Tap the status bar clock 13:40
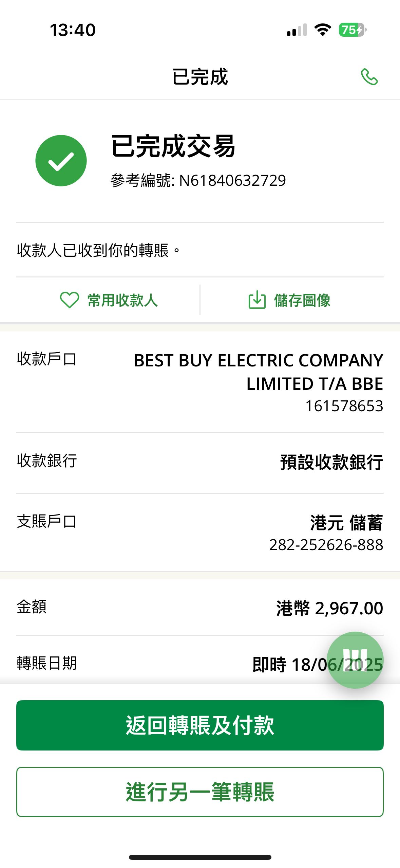400x868 pixels. (x=73, y=30)
